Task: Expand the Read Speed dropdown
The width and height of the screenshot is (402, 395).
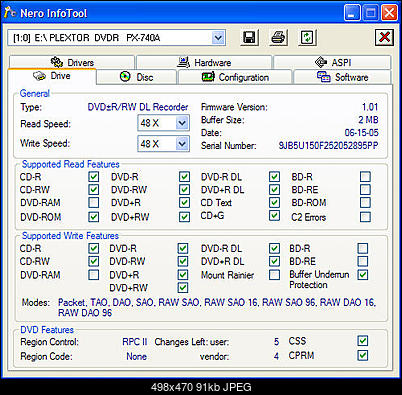Action: click(x=182, y=123)
